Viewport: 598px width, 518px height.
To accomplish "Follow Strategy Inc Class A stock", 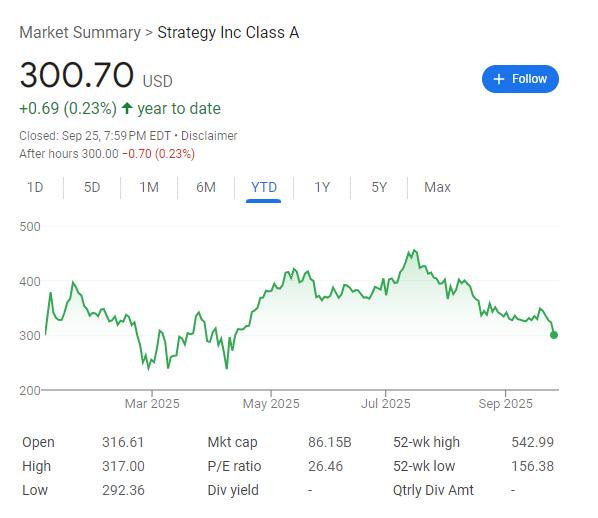I will (520, 79).
